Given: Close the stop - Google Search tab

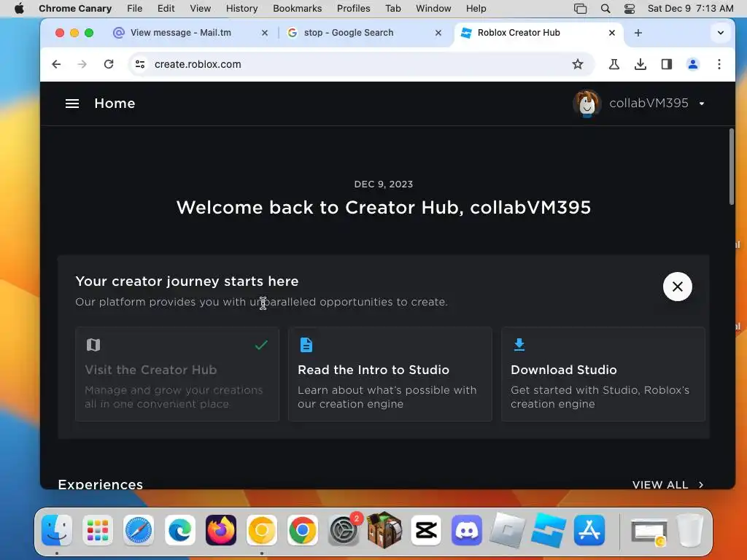Looking at the screenshot, I should pos(438,33).
